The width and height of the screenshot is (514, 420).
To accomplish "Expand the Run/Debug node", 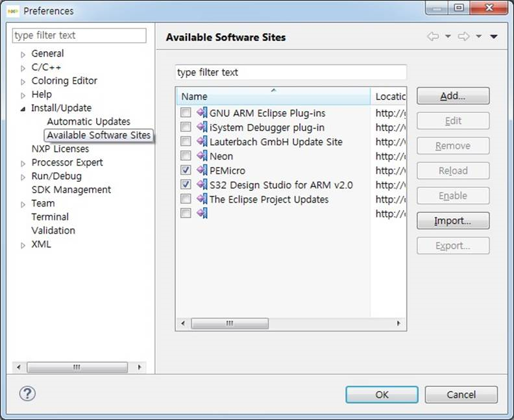I will click(x=23, y=177).
